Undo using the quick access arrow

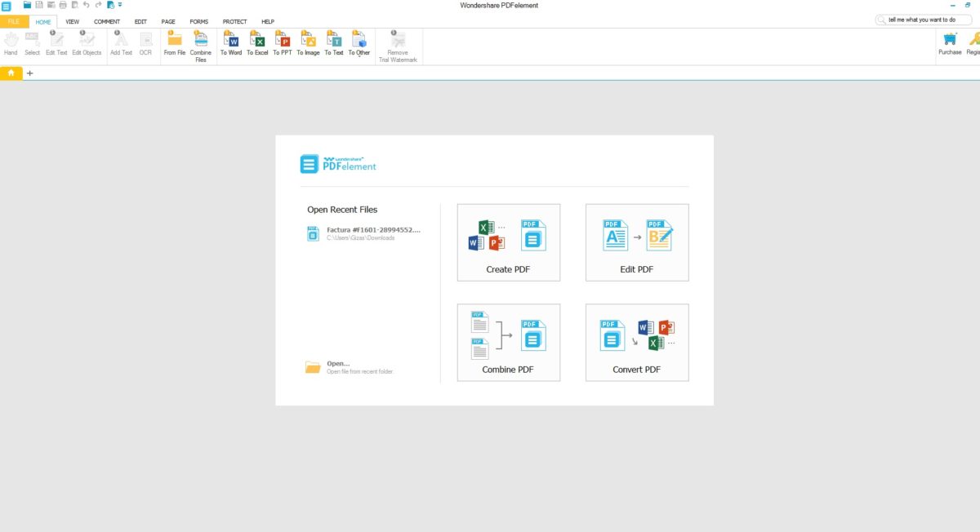pyautogui.click(x=87, y=5)
